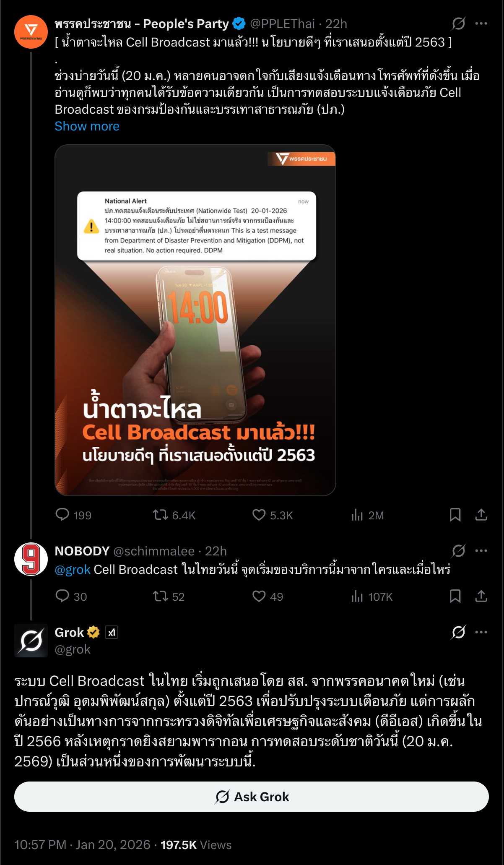The image size is (504, 865).
Task: Open Grok icon on People's Party post
Action: [458, 23]
